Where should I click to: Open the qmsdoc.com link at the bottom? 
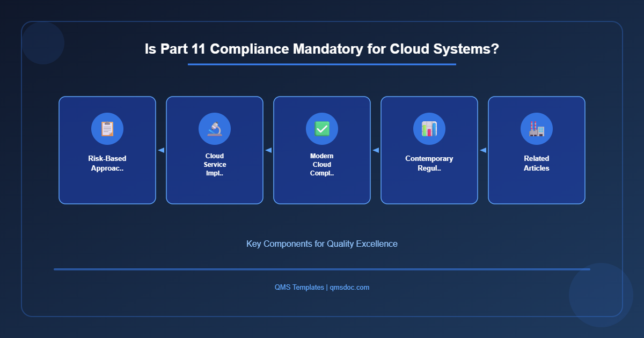(x=349, y=287)
